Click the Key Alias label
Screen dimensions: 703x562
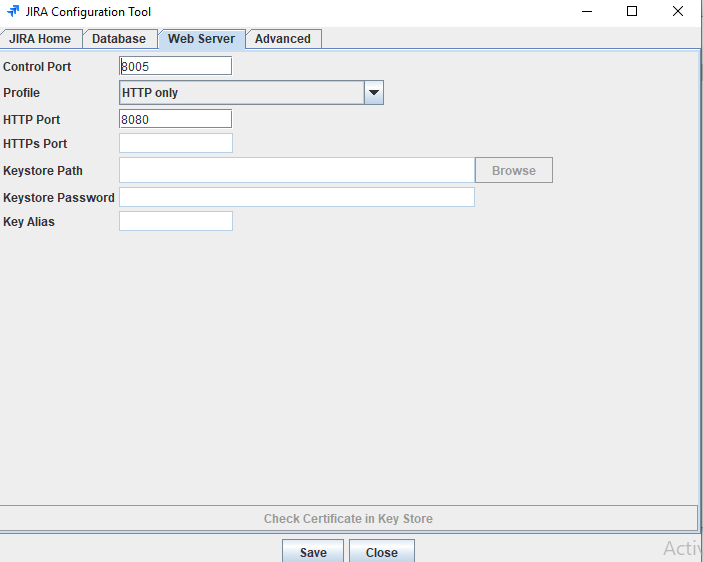click(29, 222)
